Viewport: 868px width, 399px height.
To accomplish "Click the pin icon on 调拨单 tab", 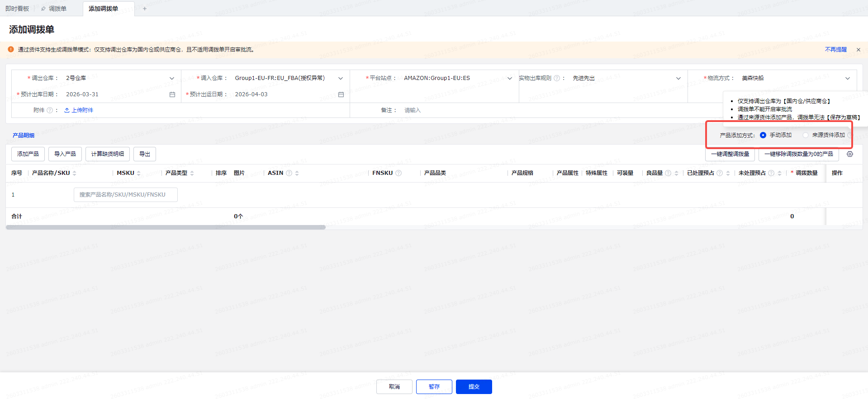I will click(x=43, y=9).
